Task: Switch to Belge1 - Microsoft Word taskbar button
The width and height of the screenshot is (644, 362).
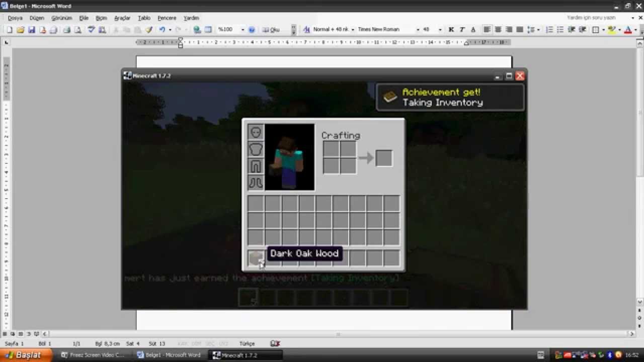Action: (x=169, y=355)
